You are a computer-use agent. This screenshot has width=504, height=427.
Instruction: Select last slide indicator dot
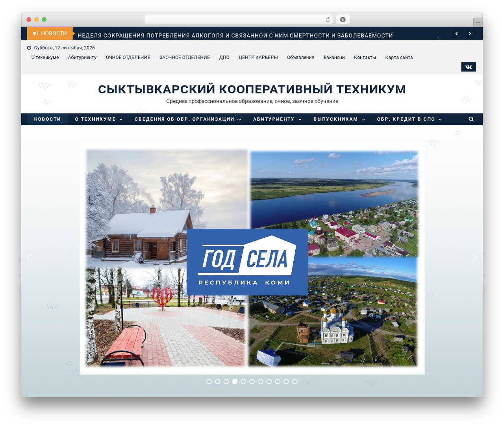[295, 381]
